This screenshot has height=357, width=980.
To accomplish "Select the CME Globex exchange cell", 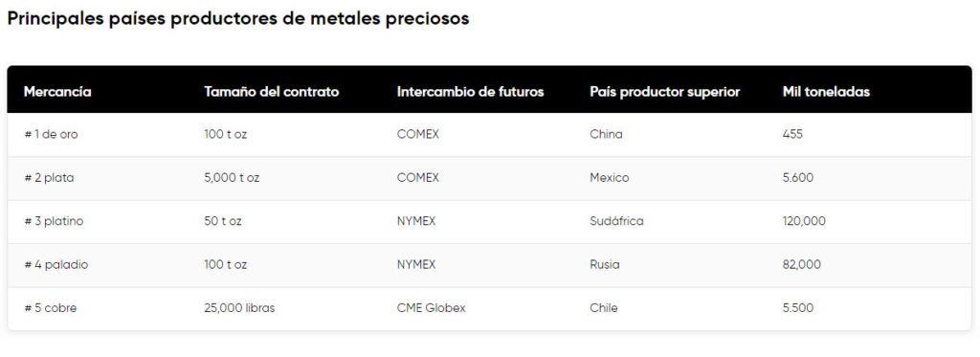I will coord(432,307).
